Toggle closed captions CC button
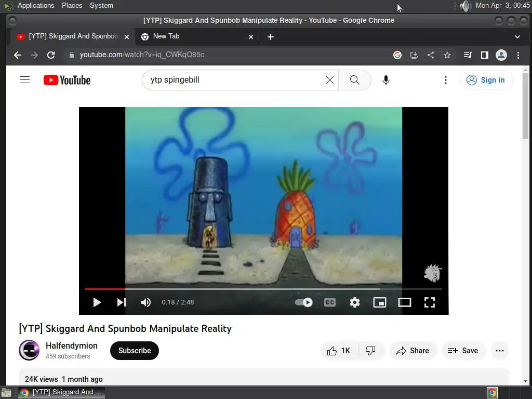532x399 pixels. [x=330, y=302]
